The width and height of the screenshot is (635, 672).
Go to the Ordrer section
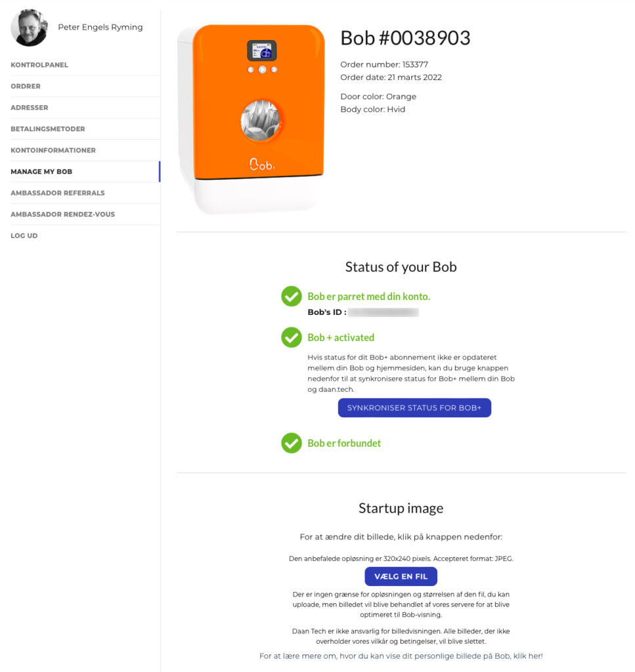pyautogui.click(x=26, y=86)
